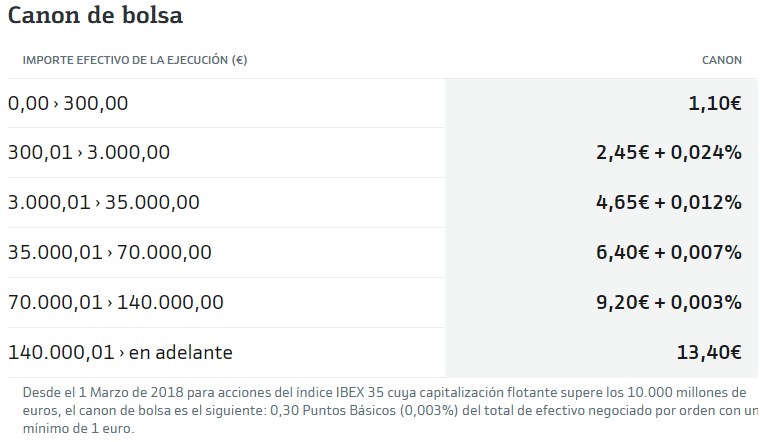760x442 pixels.
Task: Click the arrow in the '0,00 › 300,00' range
Action: click(56, 104)
